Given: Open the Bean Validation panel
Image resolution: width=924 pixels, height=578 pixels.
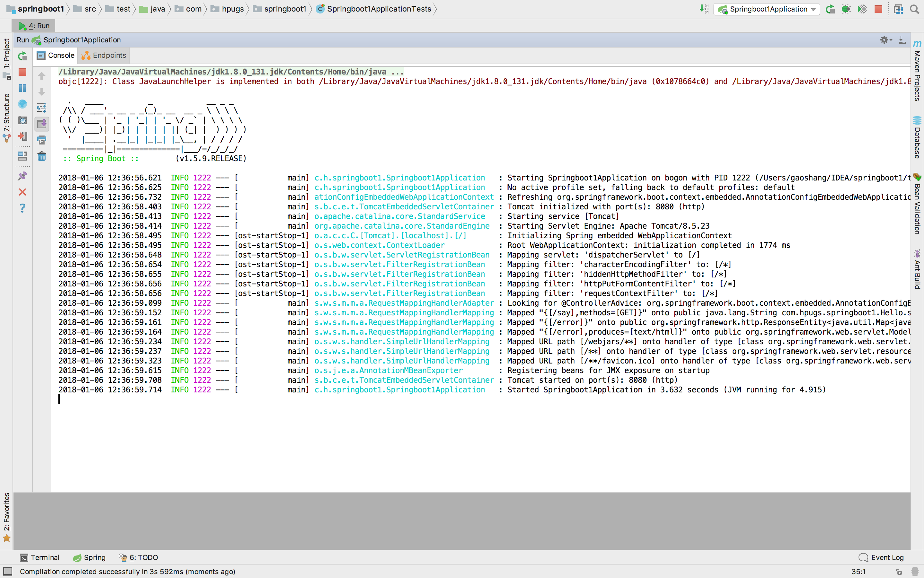Looking at the screenshot, I should 917,204.
